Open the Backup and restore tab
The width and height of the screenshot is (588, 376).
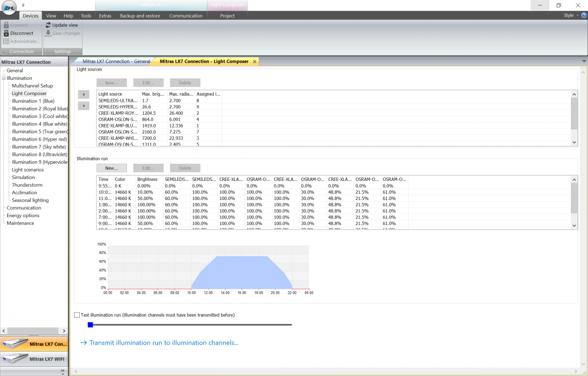tap(140, 16)
